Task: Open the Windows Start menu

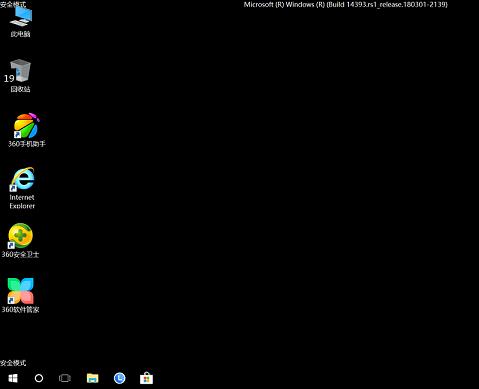Action: tap(13, 378)
